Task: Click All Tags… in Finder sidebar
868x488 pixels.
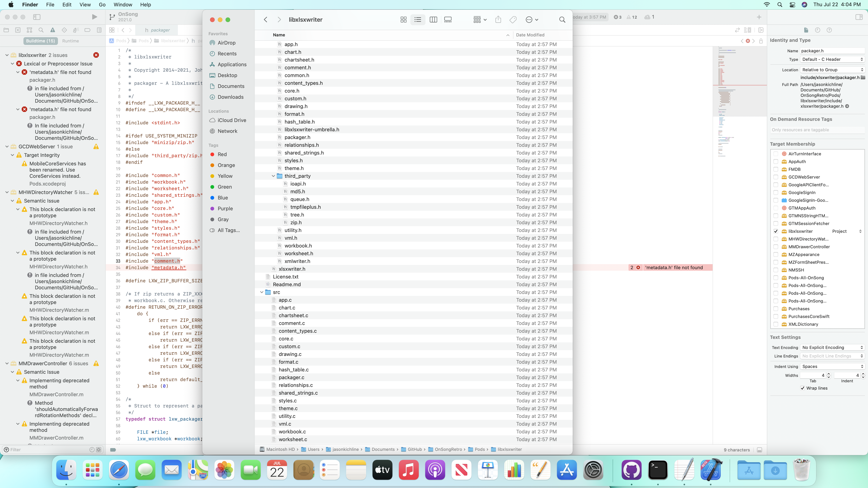Action: 228,230
